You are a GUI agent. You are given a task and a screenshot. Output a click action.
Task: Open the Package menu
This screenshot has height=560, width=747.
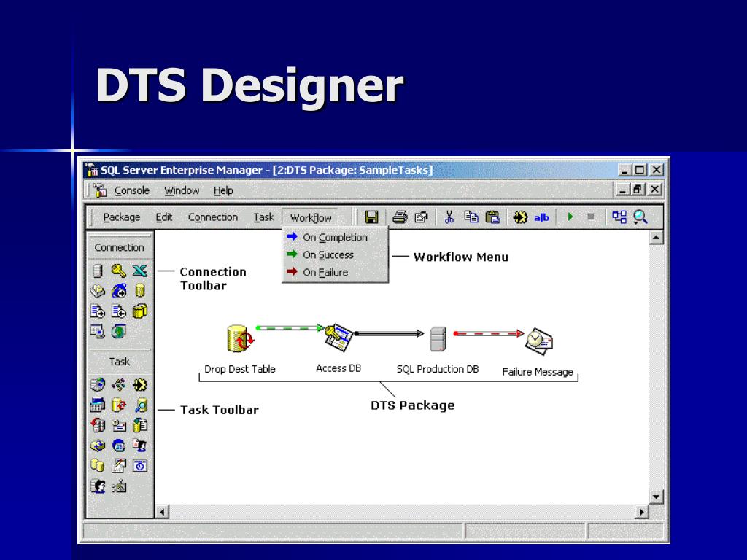tap(122, 217)
